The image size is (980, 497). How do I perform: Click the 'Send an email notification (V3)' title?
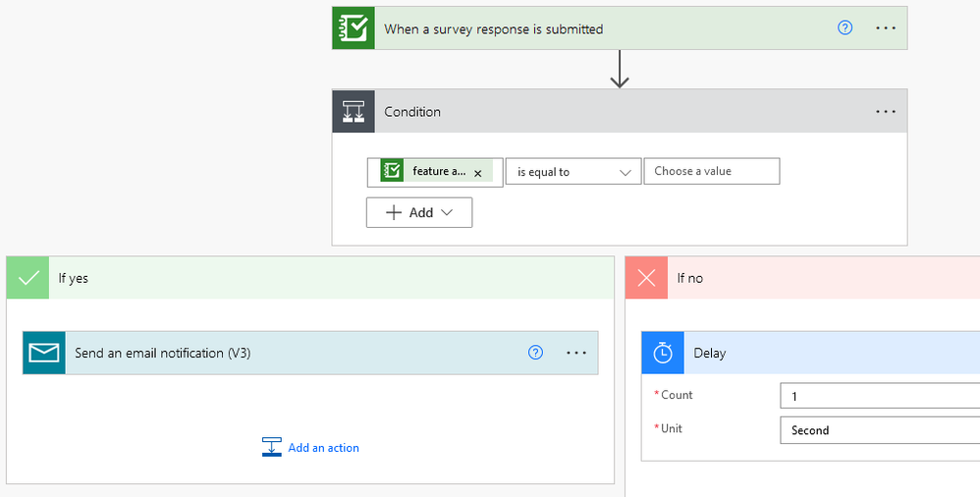point(163,353)
